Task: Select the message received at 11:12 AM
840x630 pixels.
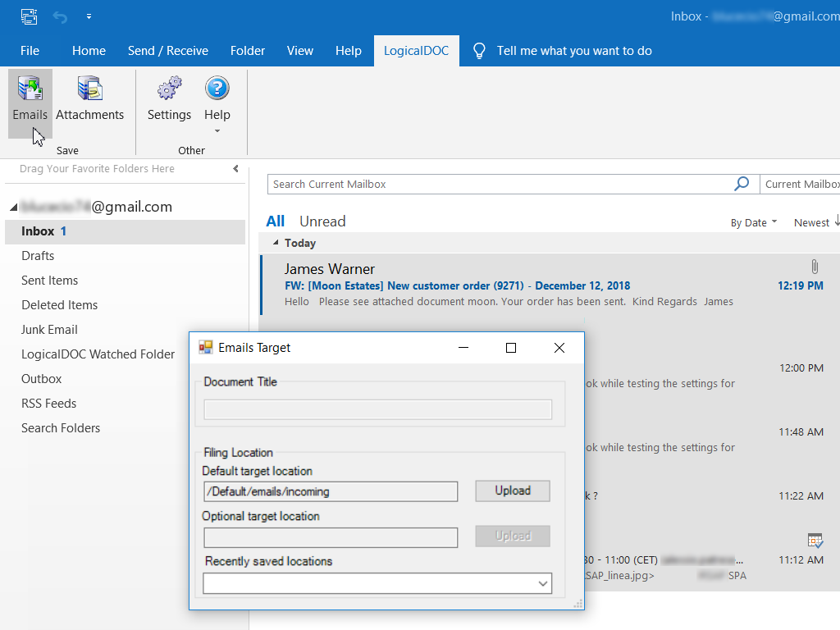Action: [711, 559]
